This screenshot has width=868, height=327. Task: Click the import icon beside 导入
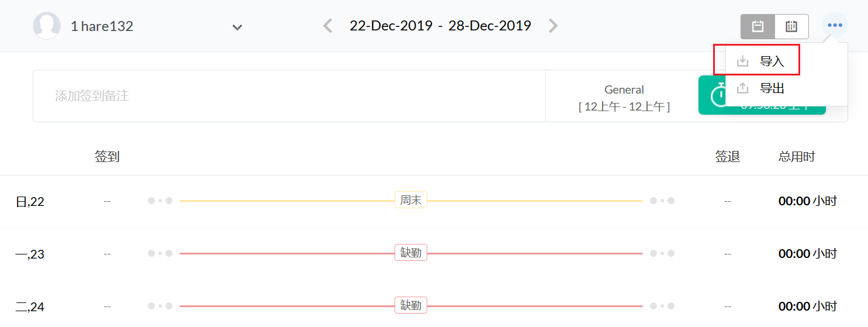click(x=742, y=61)
